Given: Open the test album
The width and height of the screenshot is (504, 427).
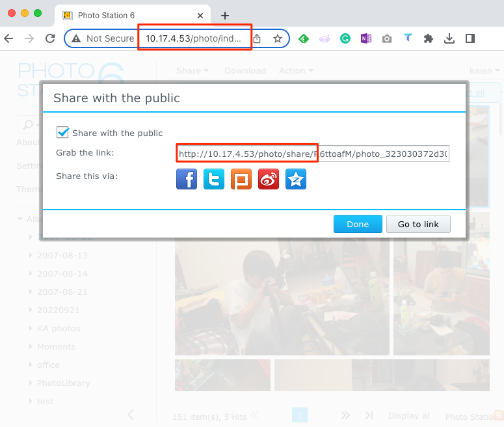Looking at the screenshot, I should [45, 401].
